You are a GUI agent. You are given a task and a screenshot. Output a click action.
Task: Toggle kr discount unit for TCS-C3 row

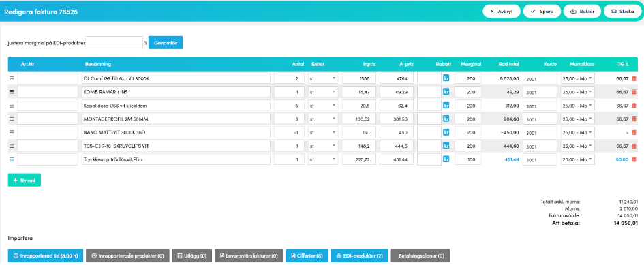(x=446, y=146)
